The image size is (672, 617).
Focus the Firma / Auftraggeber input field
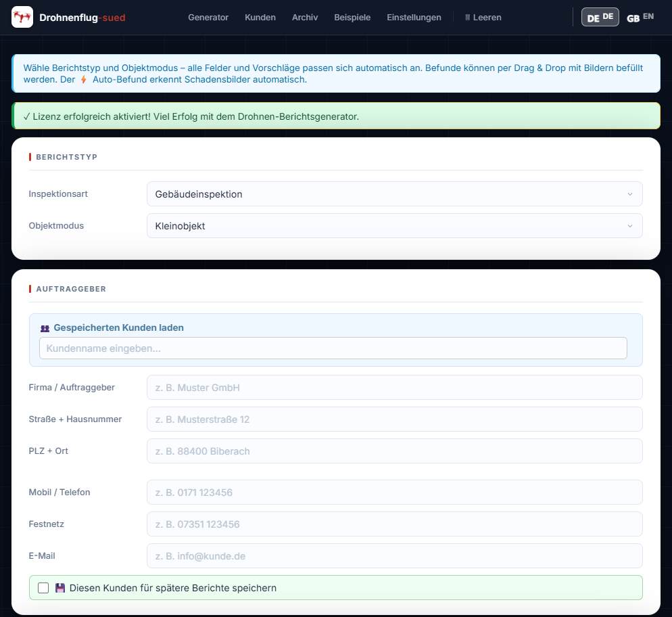click(x=394, y=388)
